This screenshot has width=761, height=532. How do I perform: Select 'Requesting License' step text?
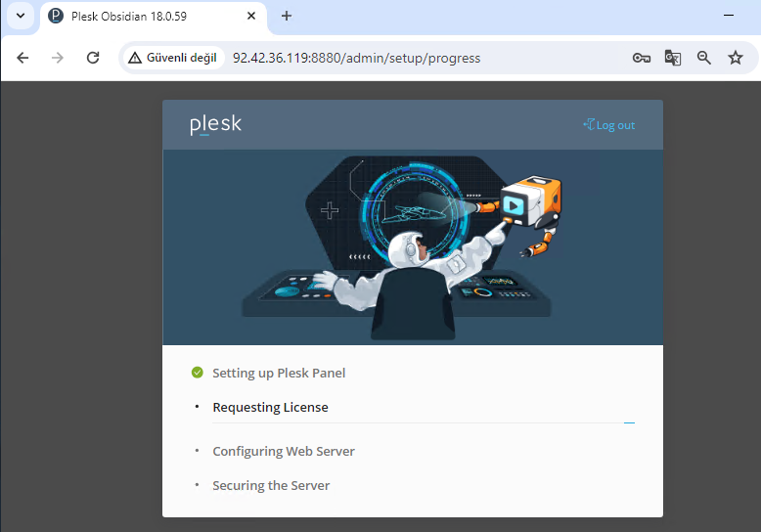pos(270,407)
